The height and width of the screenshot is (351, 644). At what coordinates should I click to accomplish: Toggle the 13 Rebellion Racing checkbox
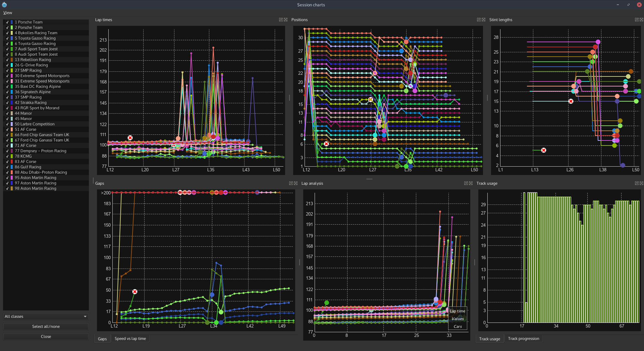[x=7, y=60]
